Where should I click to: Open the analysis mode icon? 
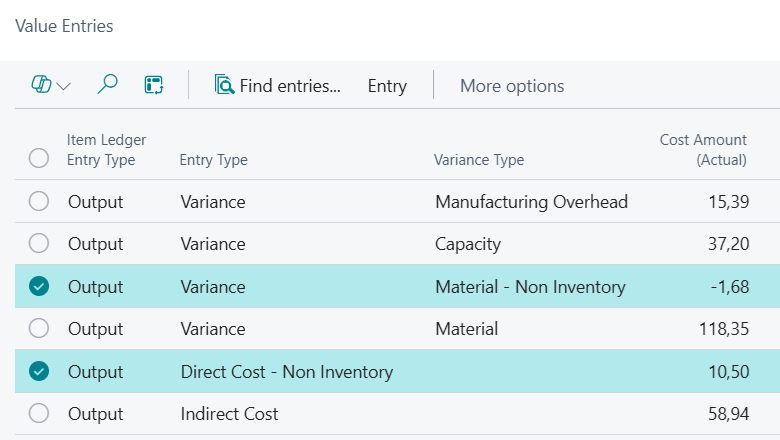pyautogui.click(x=154, y=85)
